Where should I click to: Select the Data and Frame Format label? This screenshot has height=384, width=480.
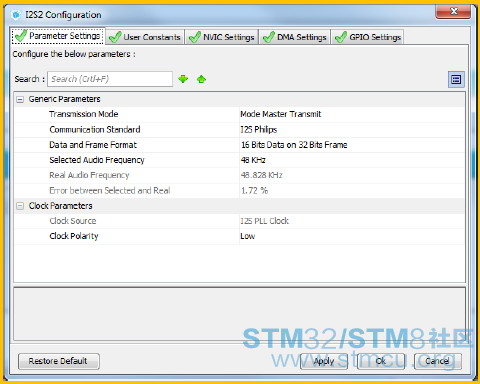click(x=93, y=145)
